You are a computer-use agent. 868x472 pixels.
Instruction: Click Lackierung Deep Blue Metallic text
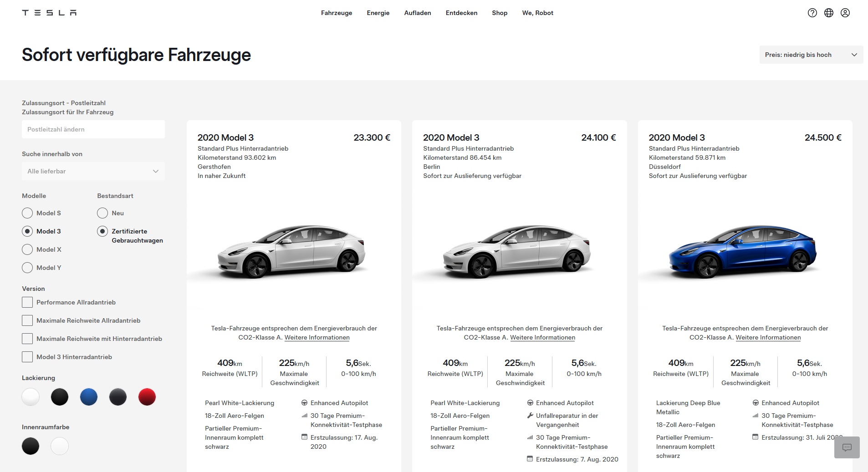point(688,407)
